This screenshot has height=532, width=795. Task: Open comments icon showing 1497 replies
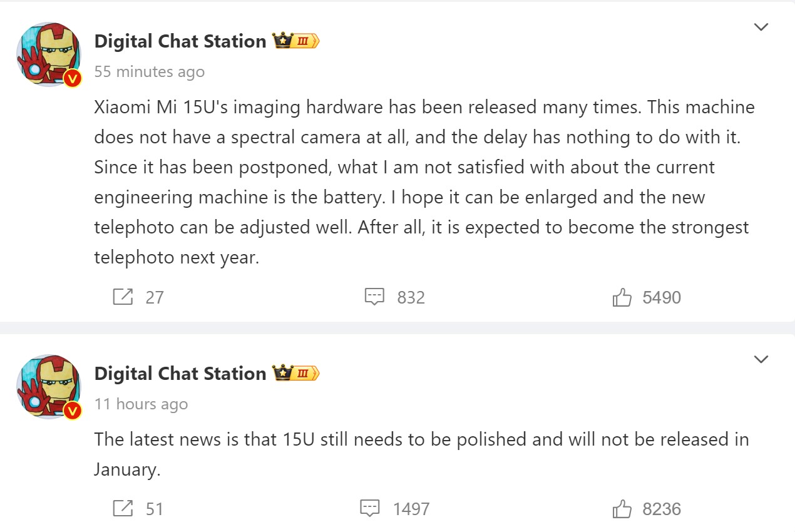[x=370, y=508]
